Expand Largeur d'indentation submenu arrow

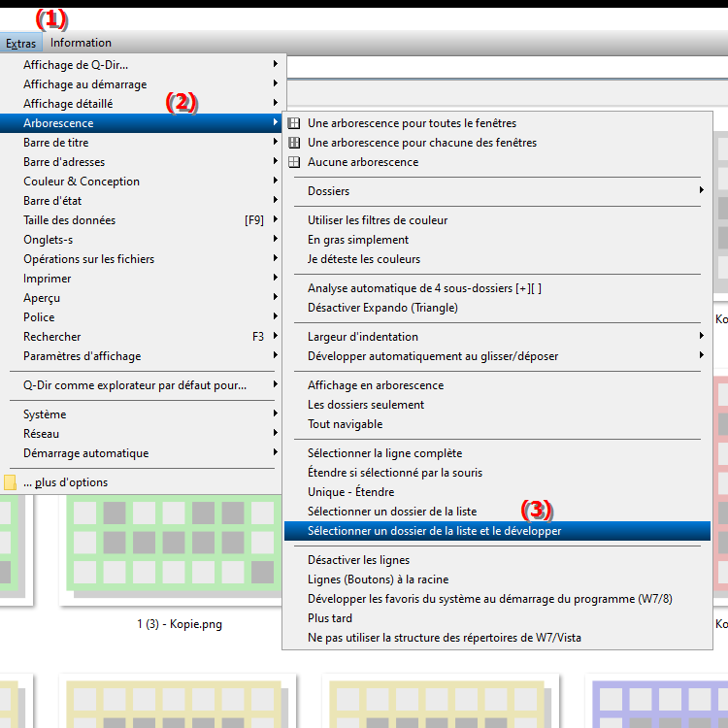tap(702, 336)
